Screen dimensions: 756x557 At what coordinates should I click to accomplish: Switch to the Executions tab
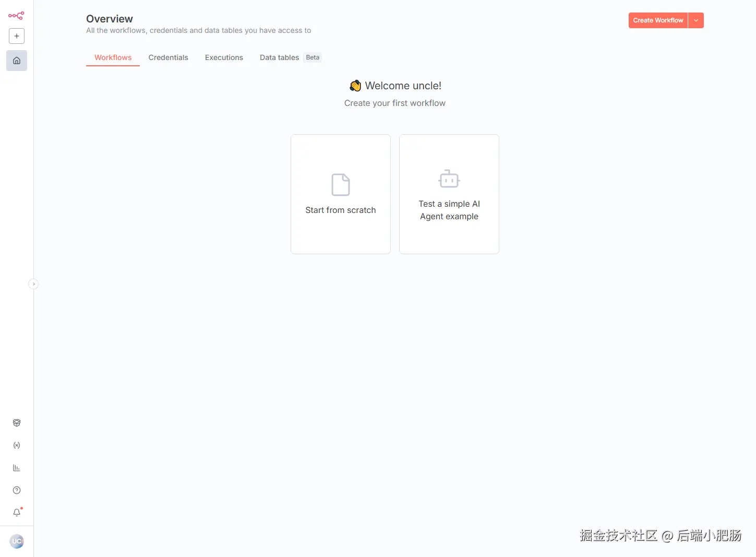pos(224,57)
